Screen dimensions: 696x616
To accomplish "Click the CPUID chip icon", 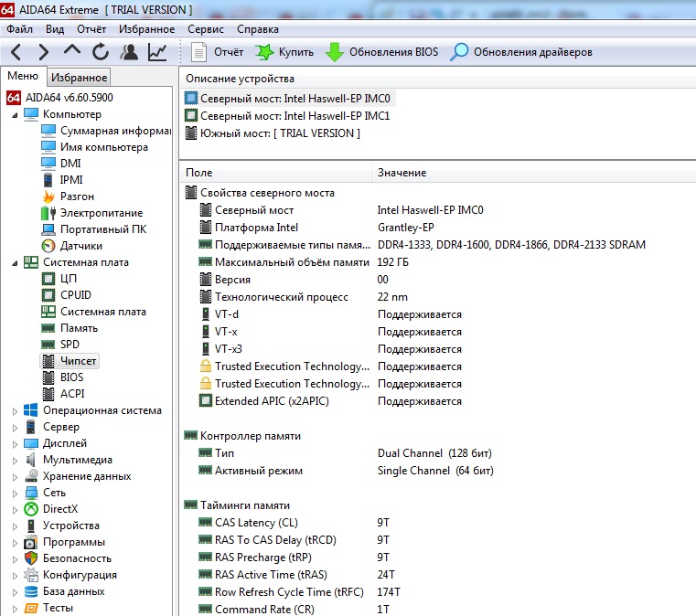I will (x=48, y=295).
